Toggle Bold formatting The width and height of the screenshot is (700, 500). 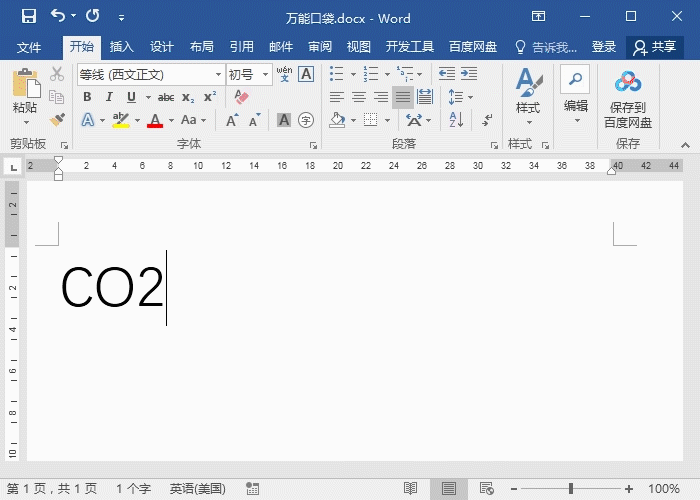pyautogui.click(x=87, y=97)
